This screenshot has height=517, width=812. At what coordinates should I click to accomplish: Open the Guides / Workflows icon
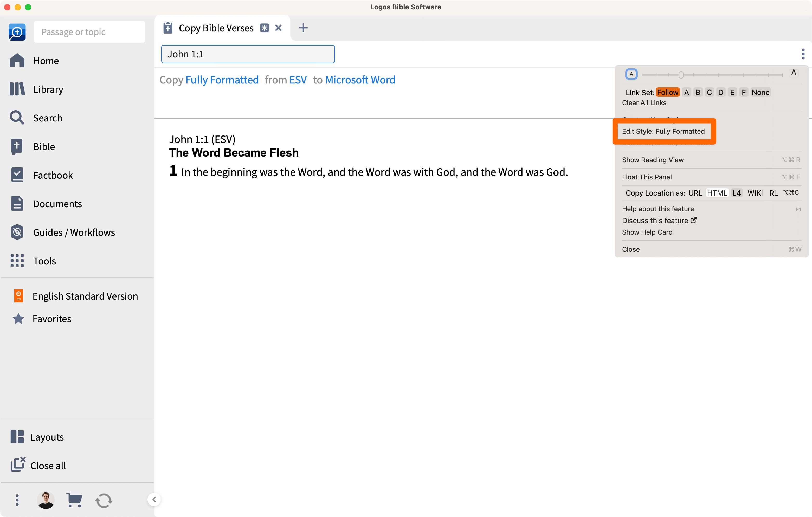point(17,232)
